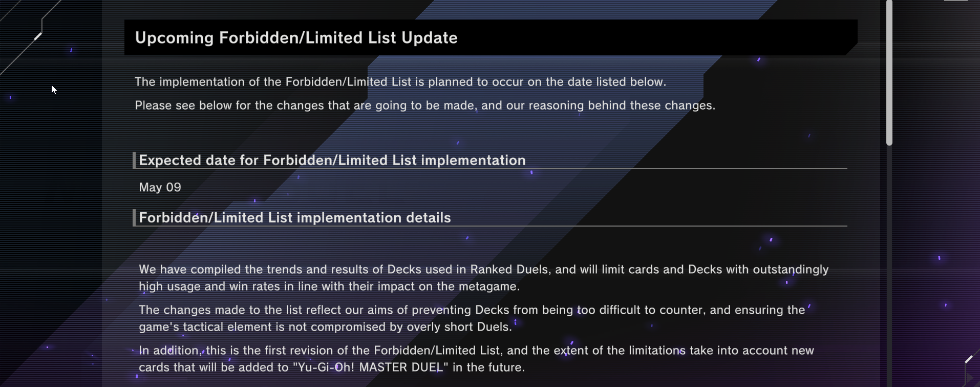Click the Upcoming Forbidden/Limited List Update title
Image resolution: width=980 pixels, height=387 pixels.
pyautogui.click(x=296, y=38)
